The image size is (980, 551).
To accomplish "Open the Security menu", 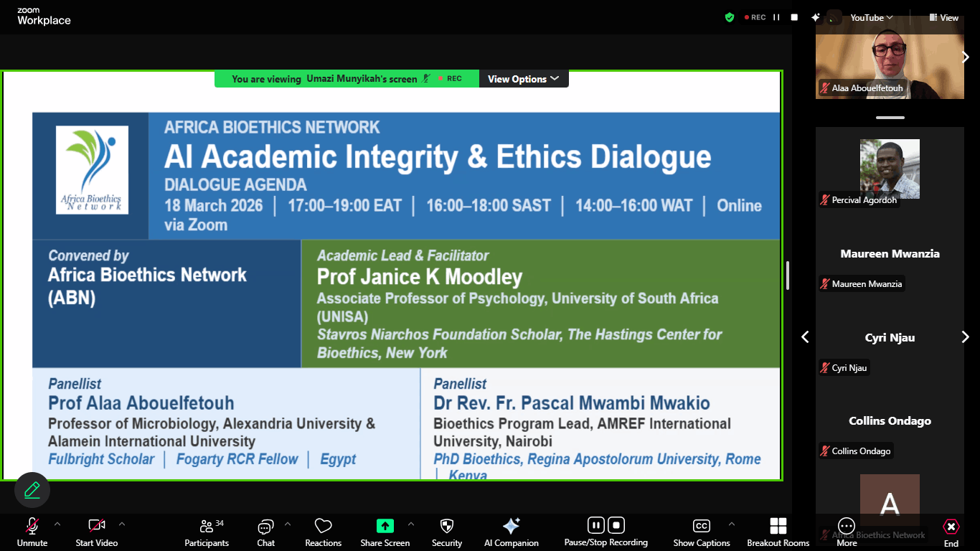I will (447, 533).
